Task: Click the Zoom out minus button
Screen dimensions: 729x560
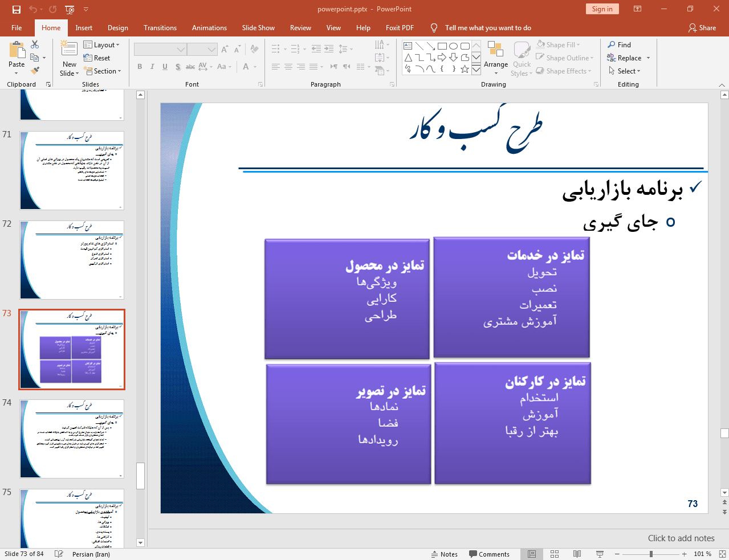Action: tap(617, 554)
